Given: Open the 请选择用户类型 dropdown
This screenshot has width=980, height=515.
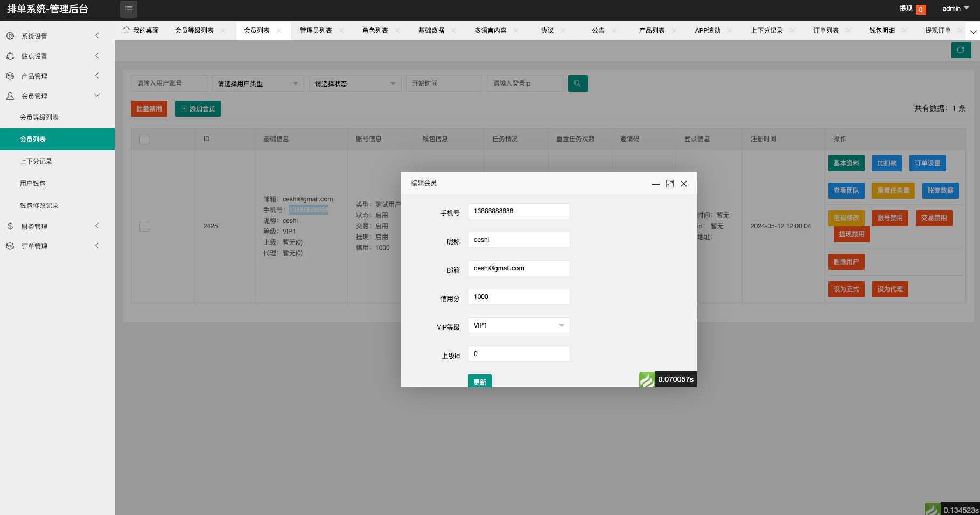Looking at the screenshot, I should pos(258,83).
